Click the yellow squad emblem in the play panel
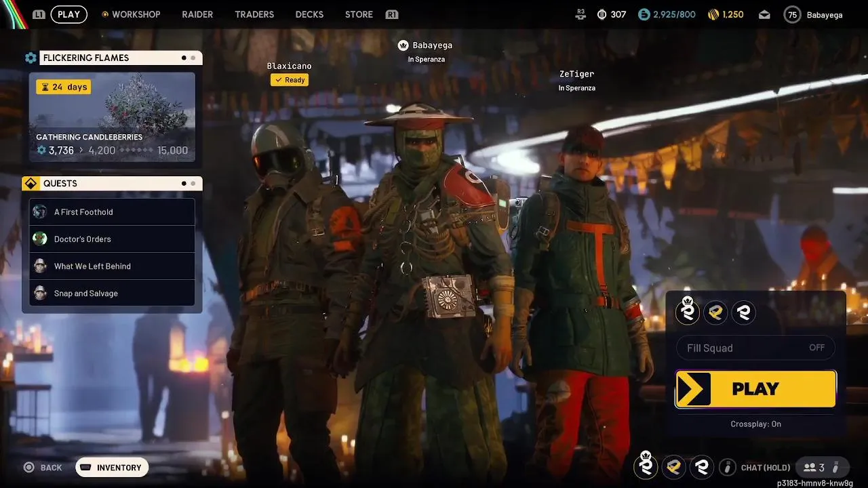The width and height of the screenshot is (868, 488). [715, 312]
